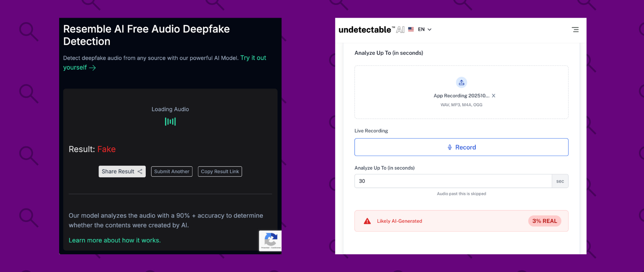644x272 pixels.
Task: Click the 'WAV, MP3, M4A, OGG' formats text
Action: click(461, 105)
